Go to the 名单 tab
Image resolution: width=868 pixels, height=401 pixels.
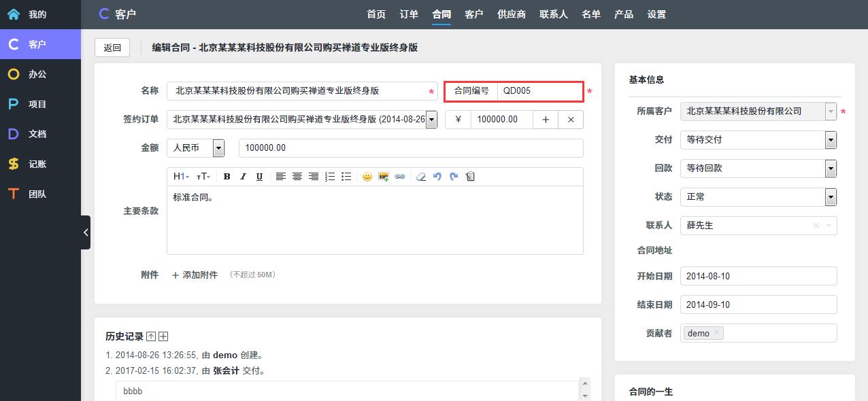coord(591,14)
